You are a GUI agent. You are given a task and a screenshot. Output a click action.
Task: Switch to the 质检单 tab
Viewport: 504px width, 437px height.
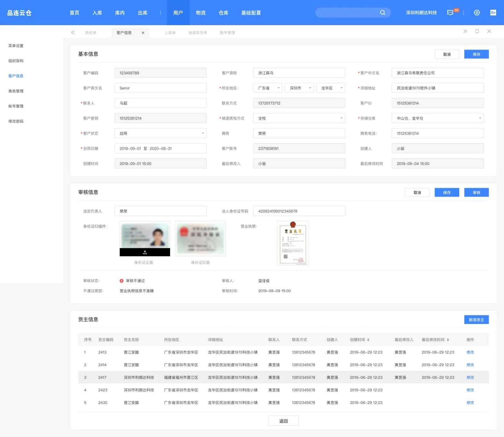[x=91, y=33]
